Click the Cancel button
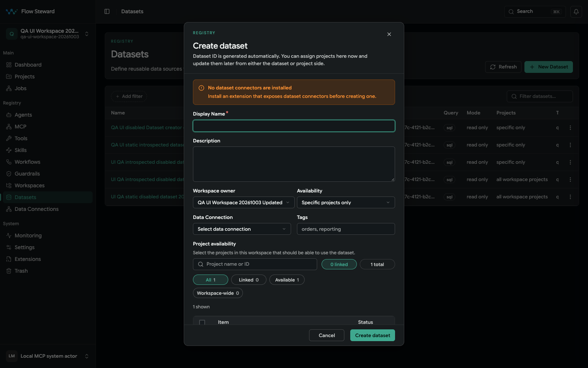588x368 pixels. (x=327, y=335)
